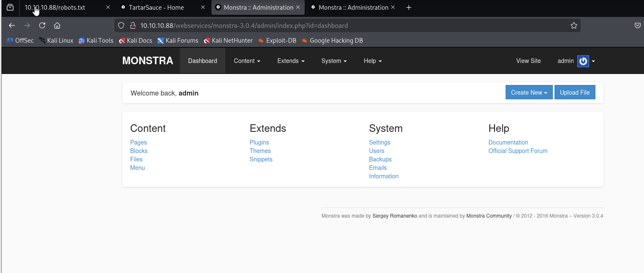The image size is (644, 273).
Task: Open the Extends navbar dropdown
Action: [291, 61]
